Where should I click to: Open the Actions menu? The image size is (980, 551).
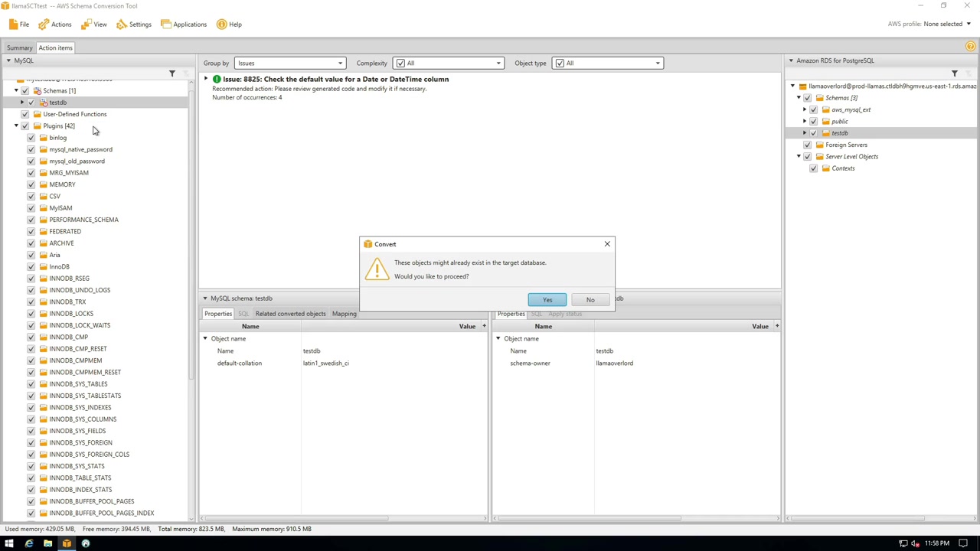(55, 24)
